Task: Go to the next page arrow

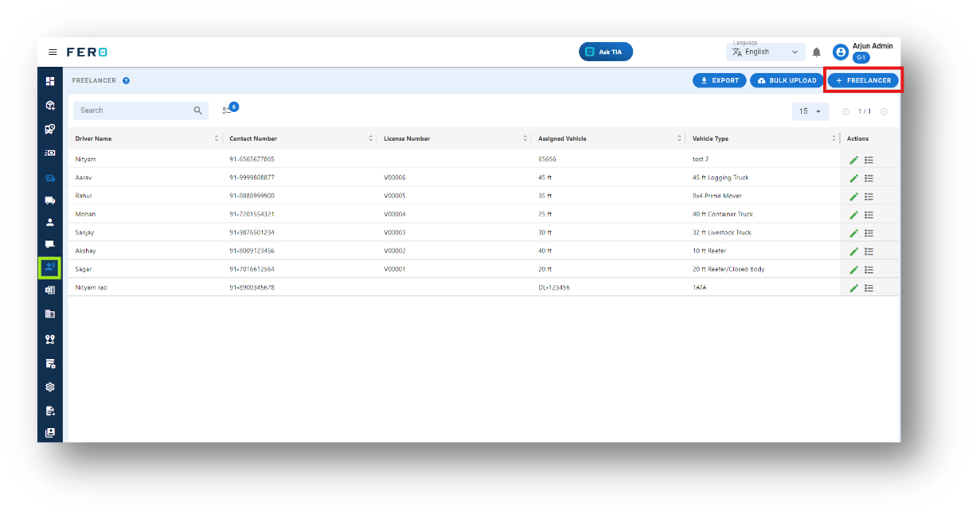Action: 884,111
